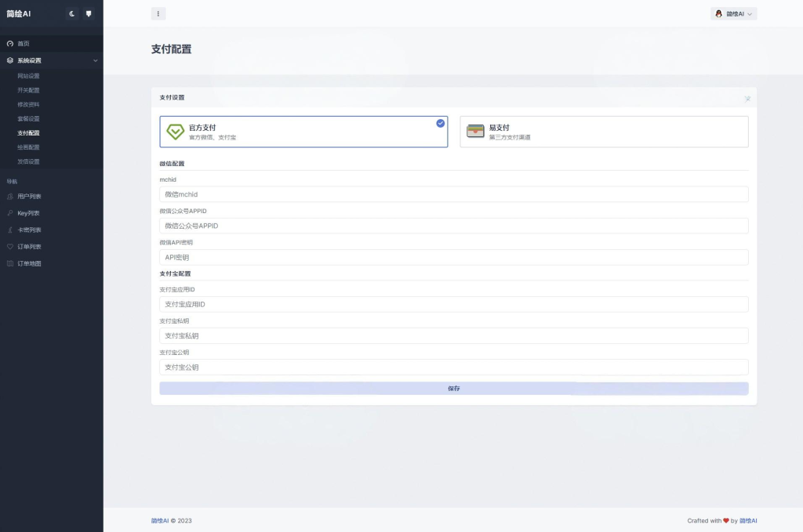
Task: Select the 官方支付 payment option
Action: coord(303,132)
